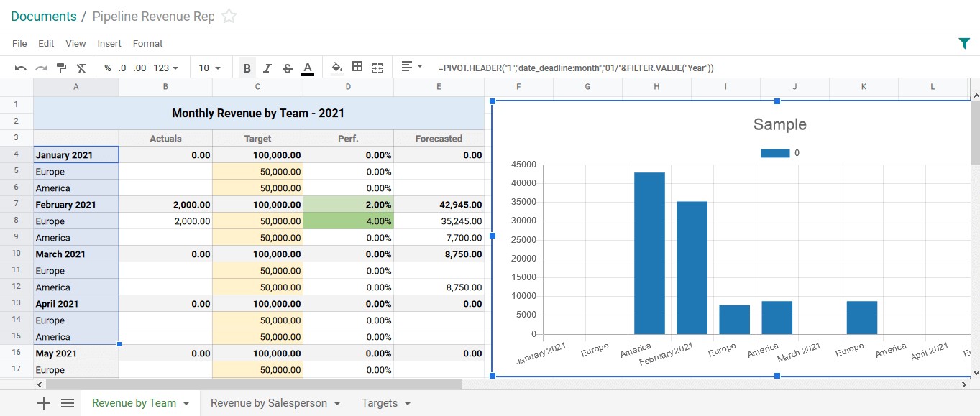Select cell March 2021
Viewport: 980px width, 416px height.
pyautogui.click(x=76, y=254)
